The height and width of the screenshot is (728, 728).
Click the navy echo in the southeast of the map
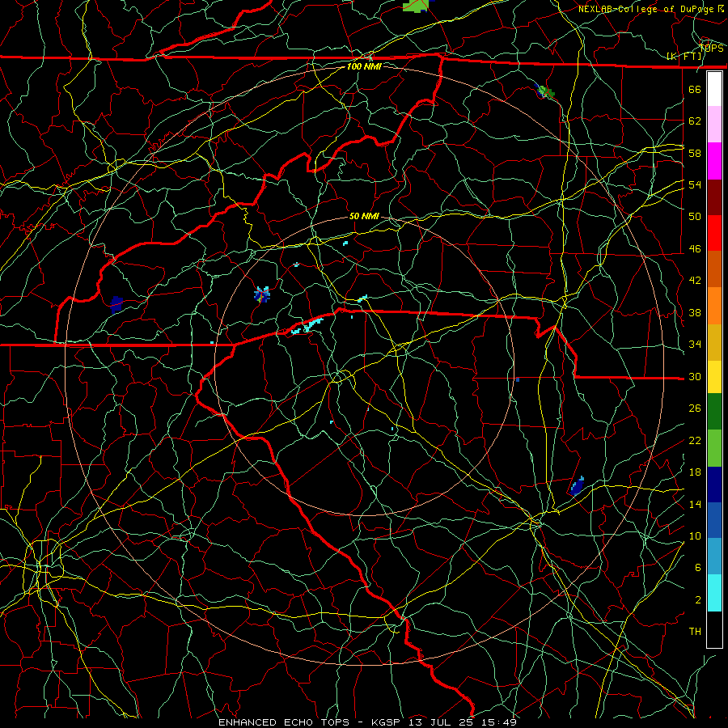click(x=577, y=485)
